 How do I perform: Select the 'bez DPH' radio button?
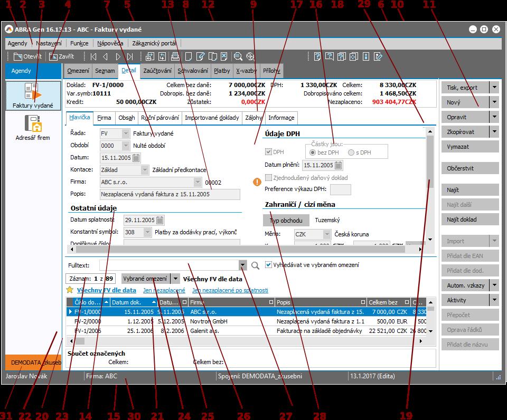[x=313, y=152]
